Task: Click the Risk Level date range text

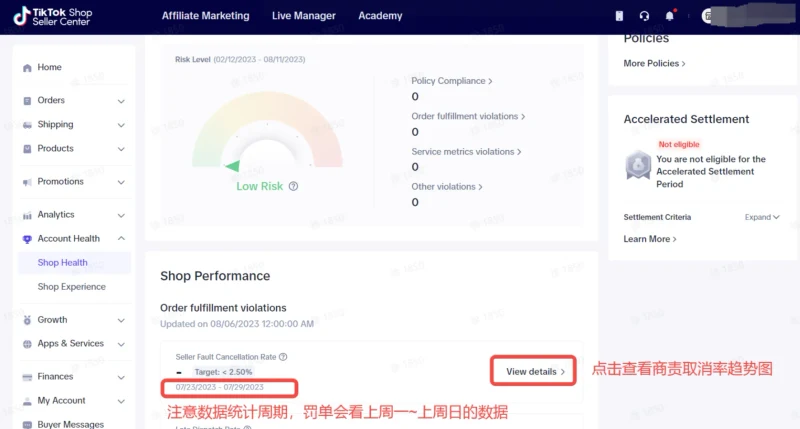Action: tap(259, 60)
